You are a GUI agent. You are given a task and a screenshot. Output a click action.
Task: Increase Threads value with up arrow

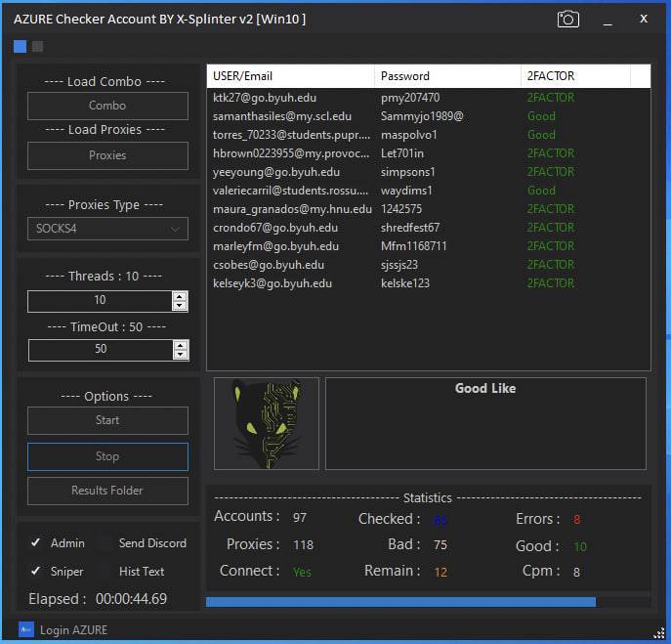click(179, 296)
